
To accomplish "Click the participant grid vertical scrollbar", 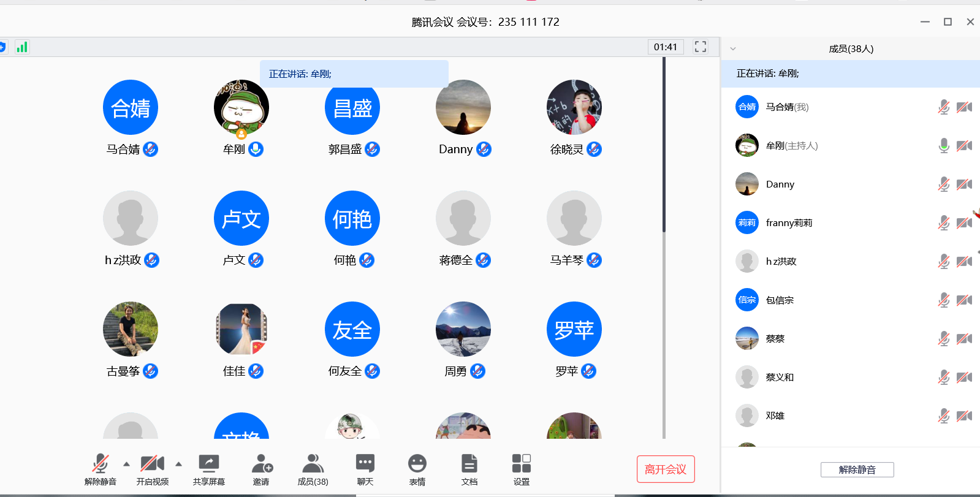I will [x=664, y=147].
